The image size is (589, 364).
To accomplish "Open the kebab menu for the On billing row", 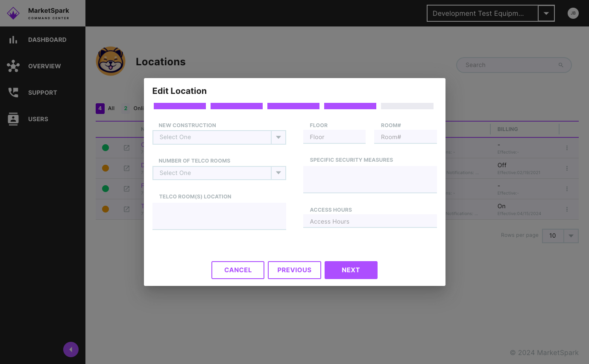I will [x=567, y=210].
